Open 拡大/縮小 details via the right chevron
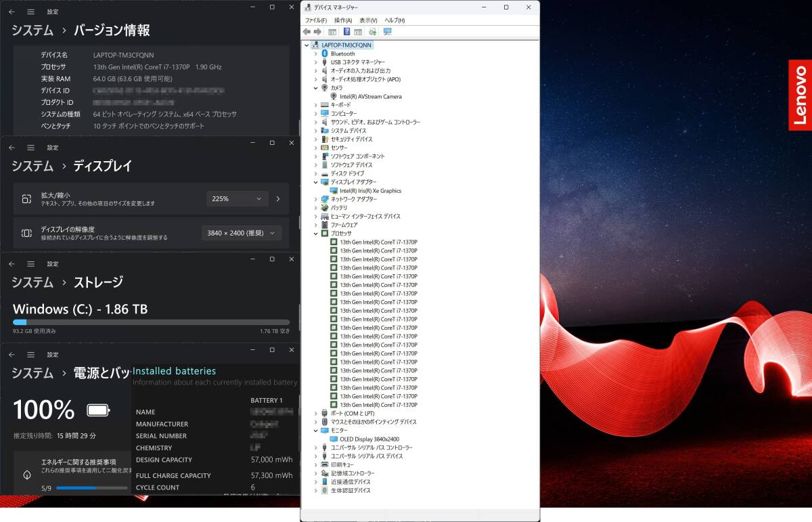 tap(277, 199)
